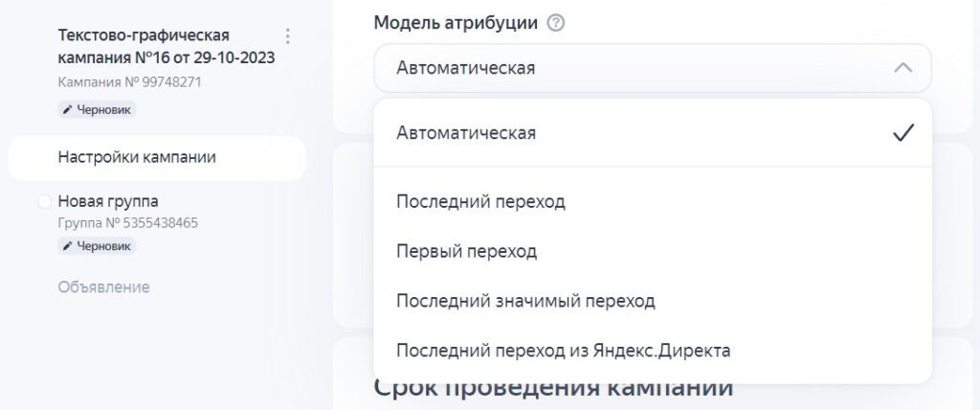Viewport: 980px width, 410px height.
Task: Pick Последний значимый переход from the list
Action: (525, 301)
